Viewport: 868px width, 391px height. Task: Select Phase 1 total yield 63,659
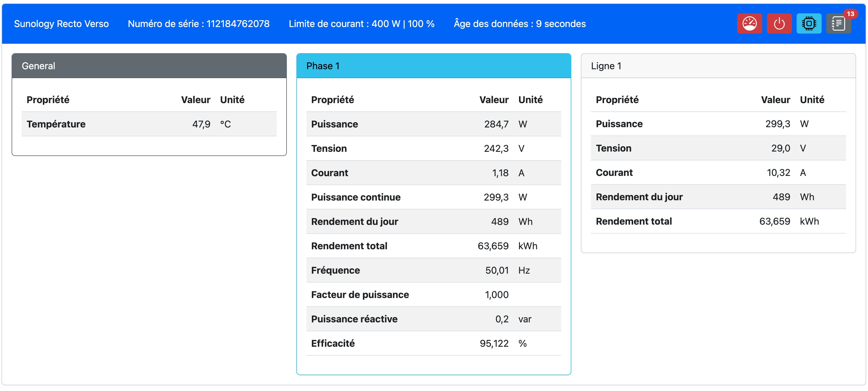click(x=493, y=246)
